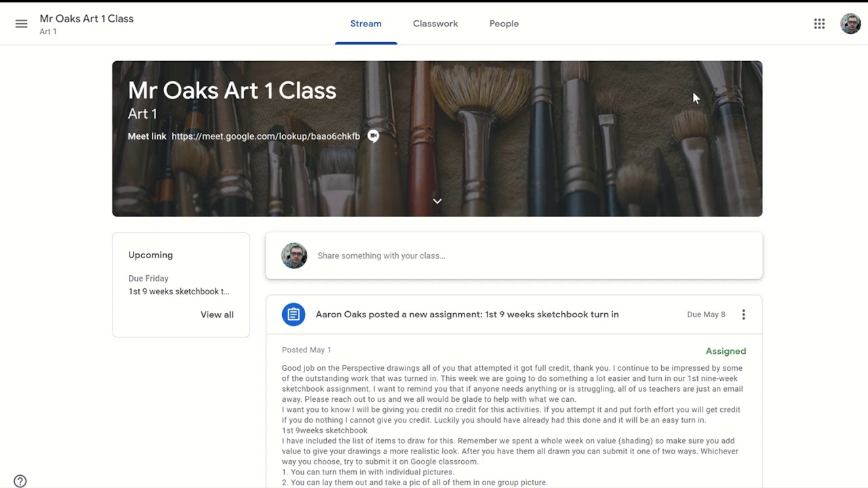The image size is (868, 488).
Task: Click the Upcoming heading
Action: [151, 255]
